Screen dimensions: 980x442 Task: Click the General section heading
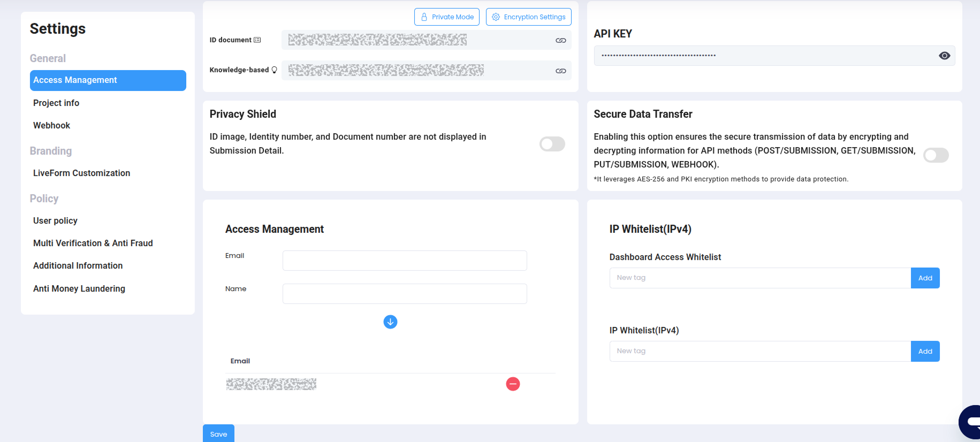click(48, 58)
